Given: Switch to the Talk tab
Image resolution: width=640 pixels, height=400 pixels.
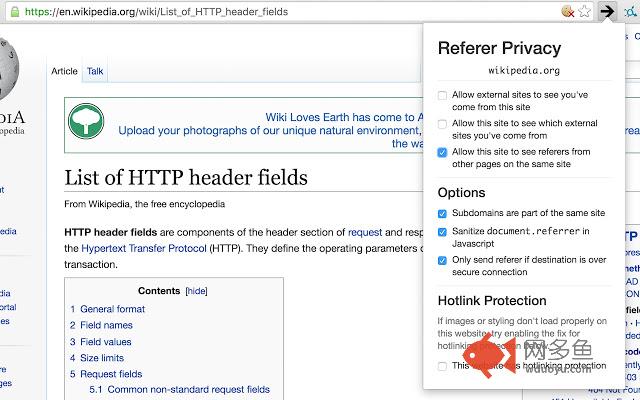Looking at the screenshot, I should point(95,72).
